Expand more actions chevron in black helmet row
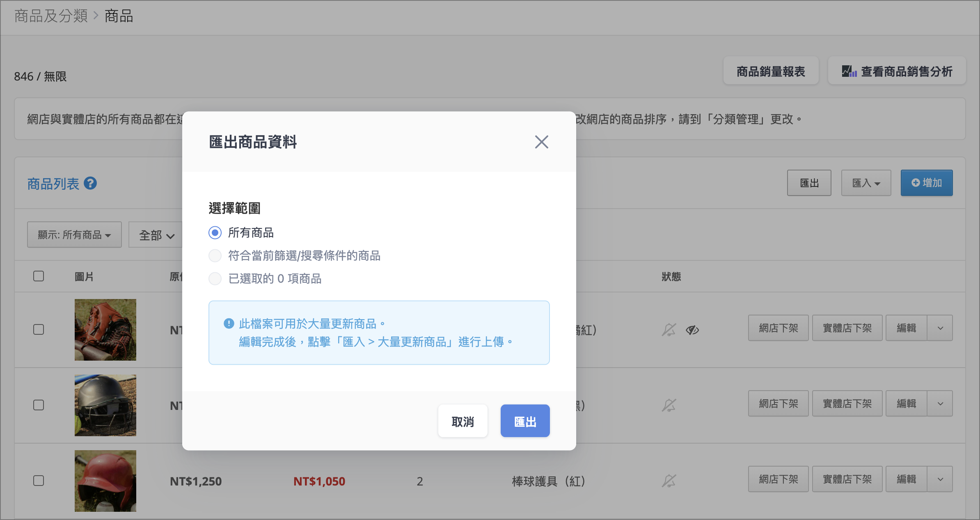The image size is (980, 520). point(940,403)
